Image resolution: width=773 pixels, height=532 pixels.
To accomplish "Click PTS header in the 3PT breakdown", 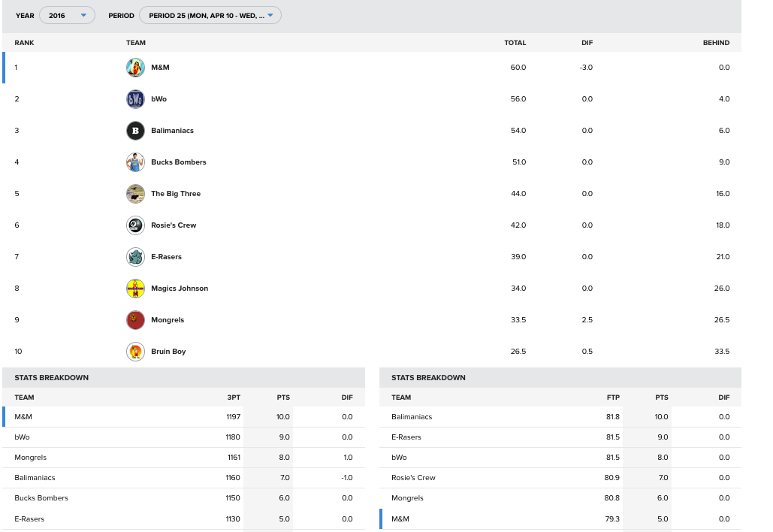I will tap(283, 397).
